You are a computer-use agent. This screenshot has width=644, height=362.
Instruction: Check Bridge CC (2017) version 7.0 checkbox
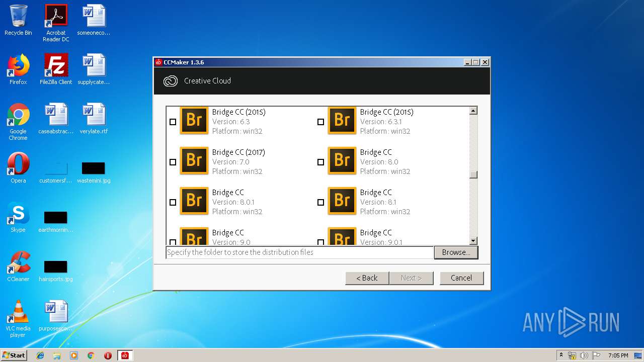(x=173, y=162)
